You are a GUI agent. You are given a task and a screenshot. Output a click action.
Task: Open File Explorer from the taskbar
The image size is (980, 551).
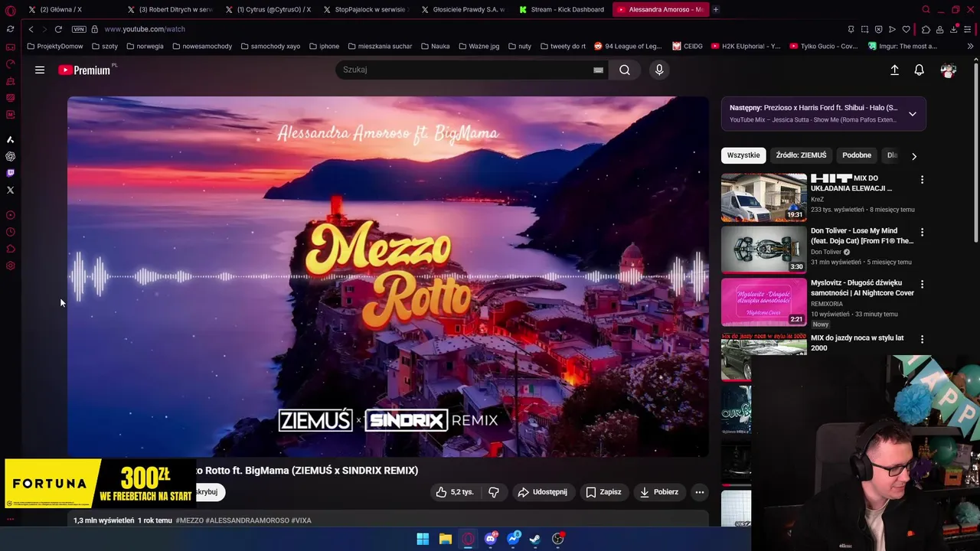pos(445,539)
